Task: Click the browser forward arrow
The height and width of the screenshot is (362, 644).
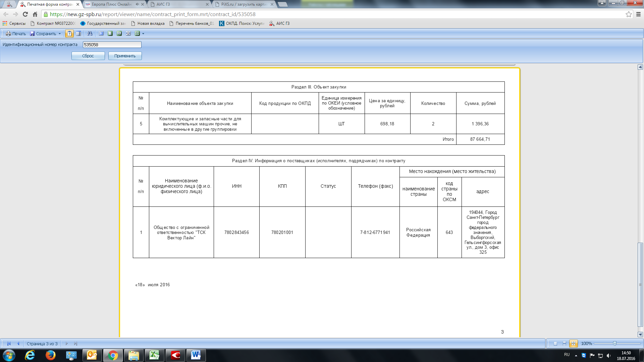Action: click(15, 14)
